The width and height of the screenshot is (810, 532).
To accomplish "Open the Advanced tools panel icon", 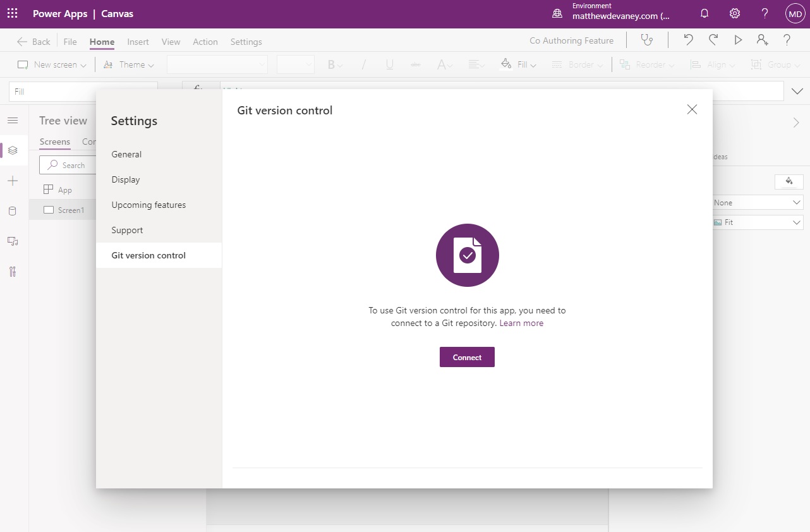I will tap(13, 271).
